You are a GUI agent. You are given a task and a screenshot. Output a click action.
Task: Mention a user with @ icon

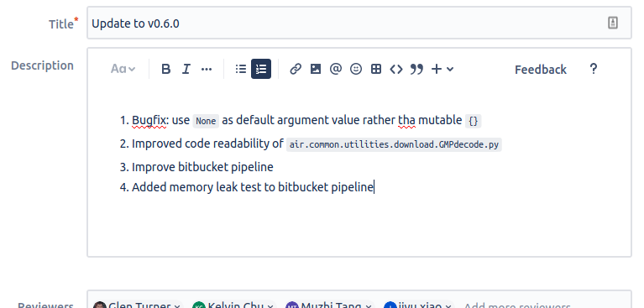(x=336, y=69)
